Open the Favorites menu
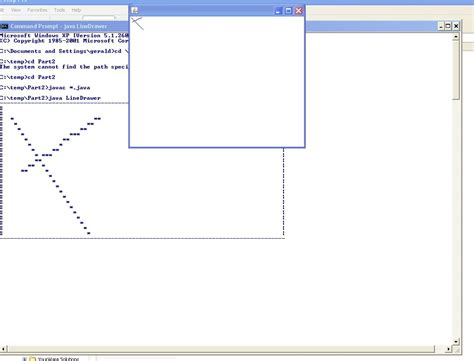474x361 pixels. 37,10
